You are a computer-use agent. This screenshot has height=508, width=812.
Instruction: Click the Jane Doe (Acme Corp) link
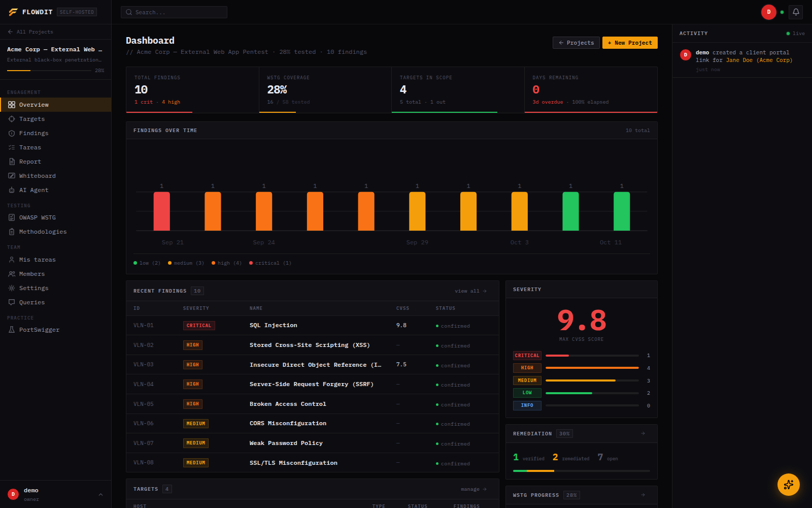(x=759, y=60)
